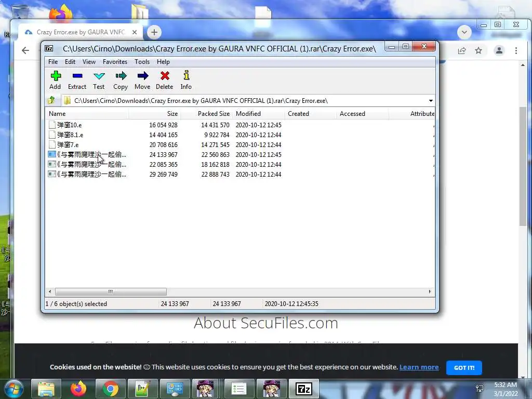Click the Extract toolbar icon
The height and width of the screenshot is (399, 532).
coord(77,80)
